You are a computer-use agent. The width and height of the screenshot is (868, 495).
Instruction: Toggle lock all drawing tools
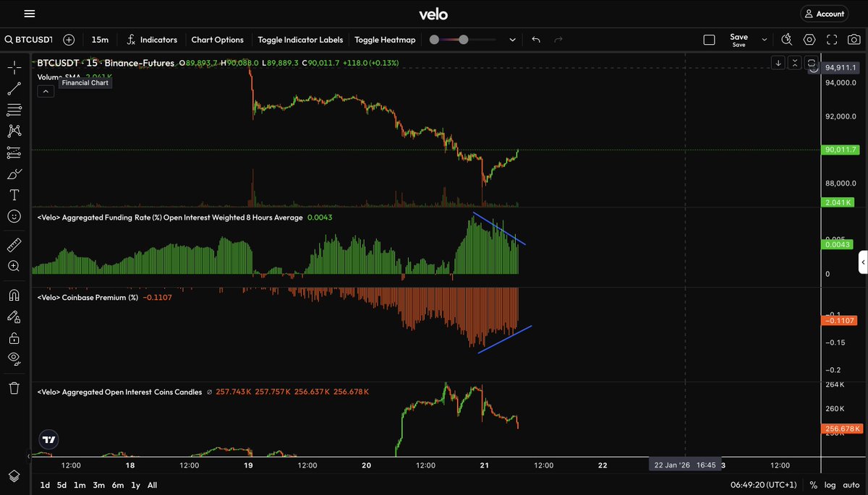14,337
